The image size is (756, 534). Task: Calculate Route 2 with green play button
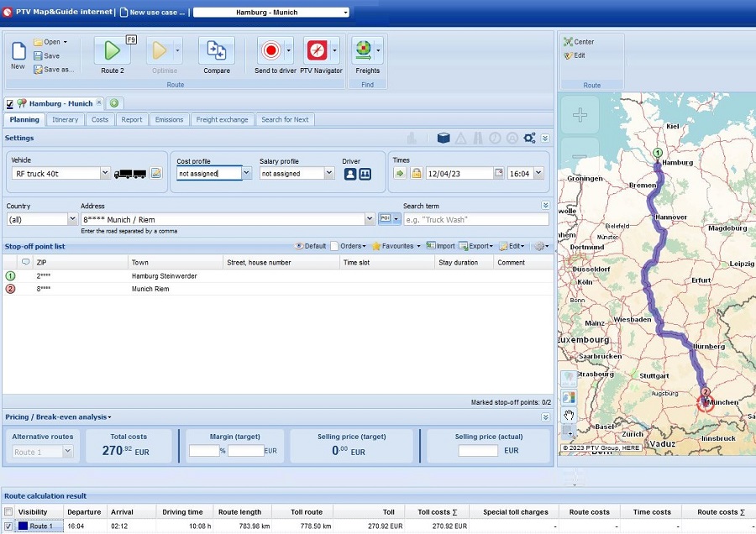pyautogui.click(x=113, y=50)
